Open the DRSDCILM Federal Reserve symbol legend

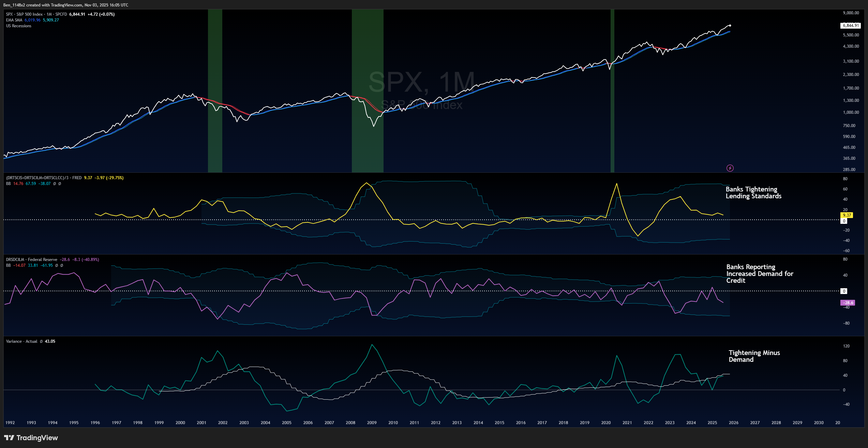coord(31,260)
